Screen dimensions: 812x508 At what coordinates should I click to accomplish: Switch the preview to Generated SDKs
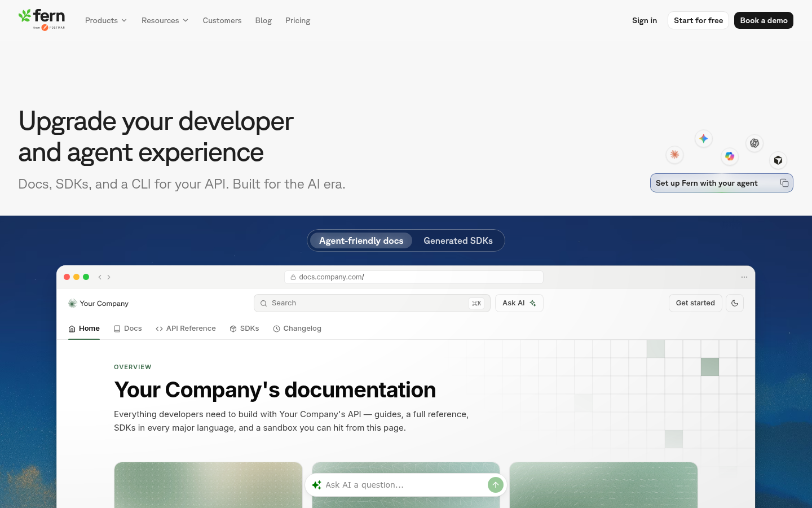(x=458, y=241)
